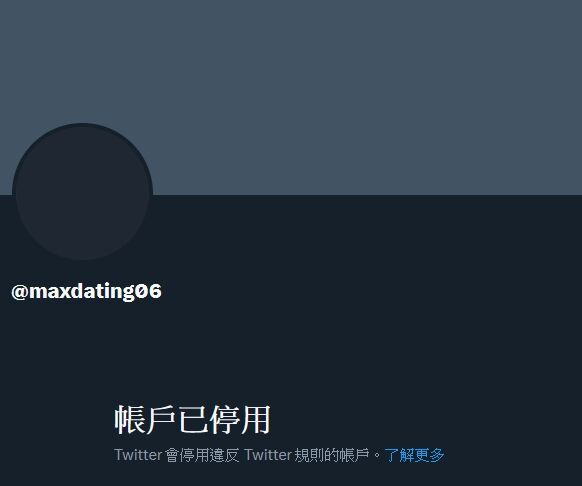View the empty avatar placeholder of maxdating06
Screen dimensions: 582x486
pos(82,192)
